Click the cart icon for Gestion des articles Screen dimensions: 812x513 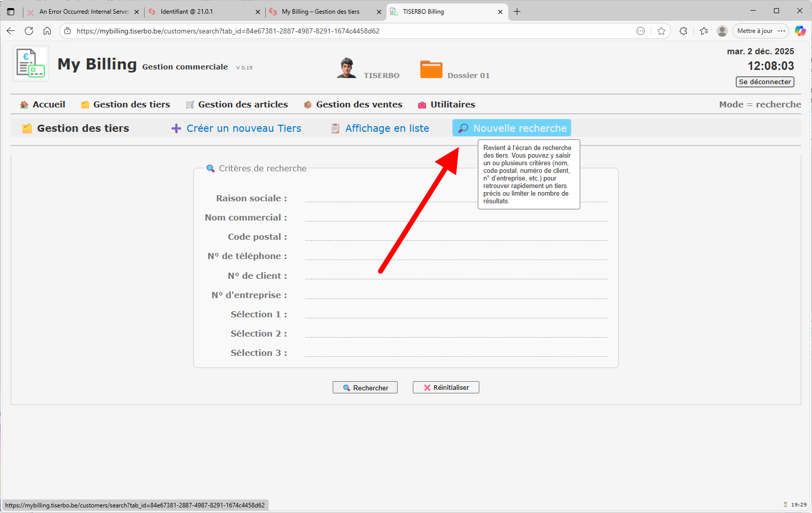tap(190, 104)
